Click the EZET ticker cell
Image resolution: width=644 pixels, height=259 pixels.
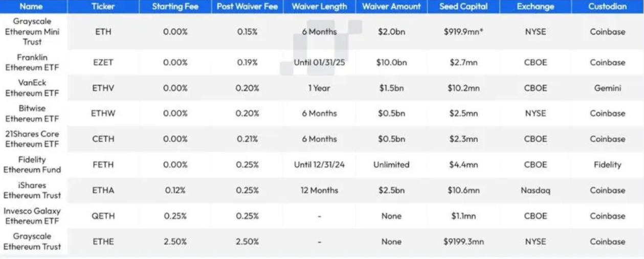103,62
